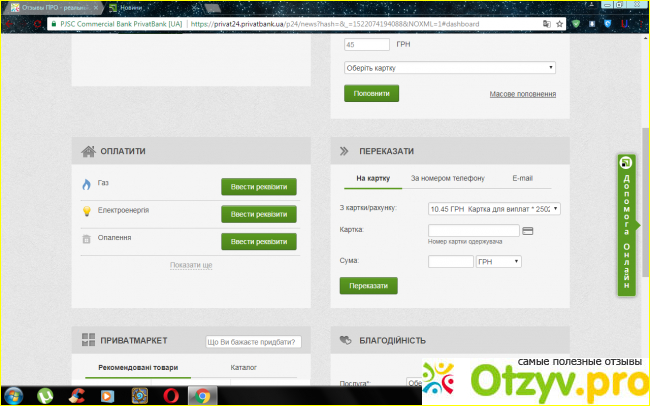
Task: Open the ГРН currency dropdown next to Сума
Action: click(499, 261)
